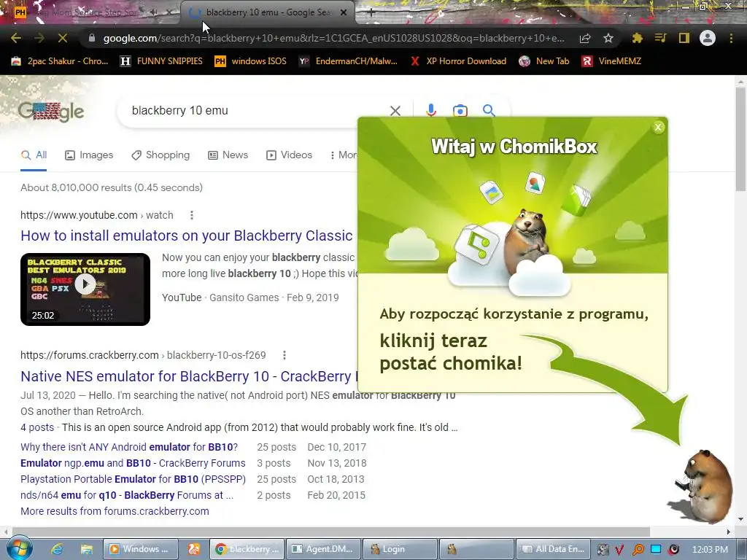Open the clock showing 12:03 PM
The height and width of the screenshot is (560, 747).
pos(710,550)
